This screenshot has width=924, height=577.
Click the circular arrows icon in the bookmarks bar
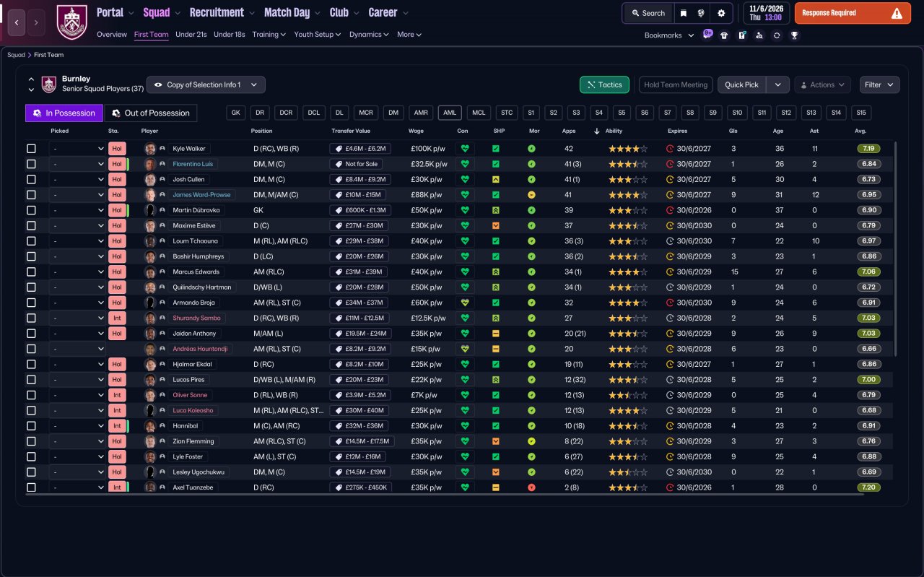click(776, 35)
